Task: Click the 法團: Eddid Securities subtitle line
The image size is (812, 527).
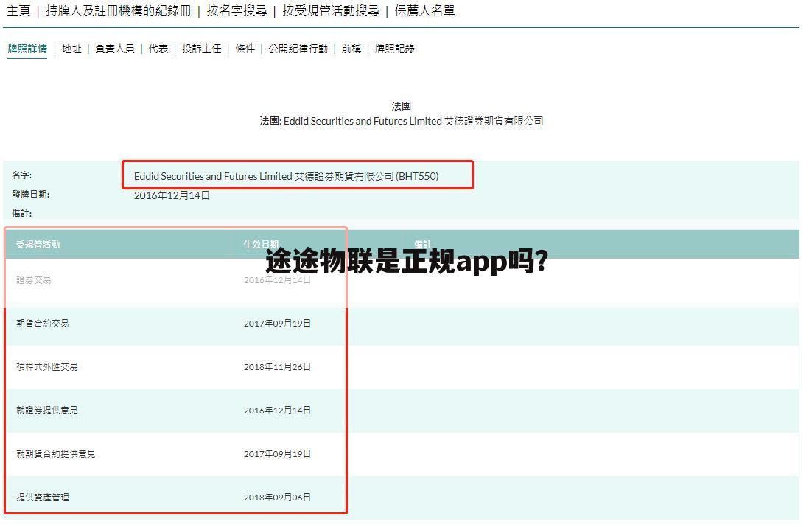Action: click(x=402, y=121)
